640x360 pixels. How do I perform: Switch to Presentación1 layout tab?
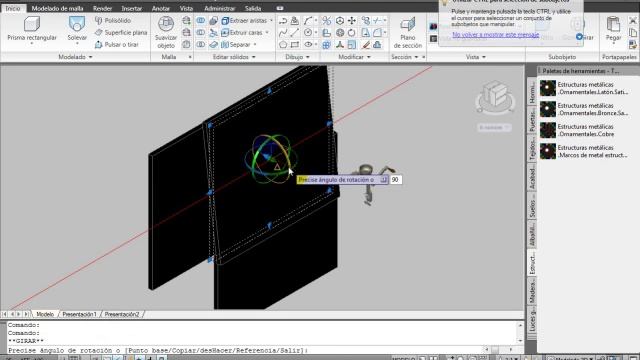tap(79, 314)
